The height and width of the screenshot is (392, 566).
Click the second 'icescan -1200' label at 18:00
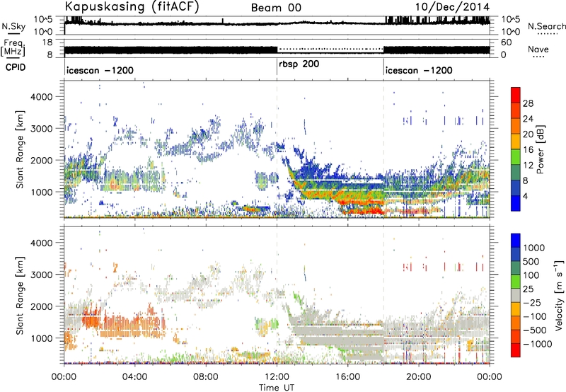coord(419,70)
